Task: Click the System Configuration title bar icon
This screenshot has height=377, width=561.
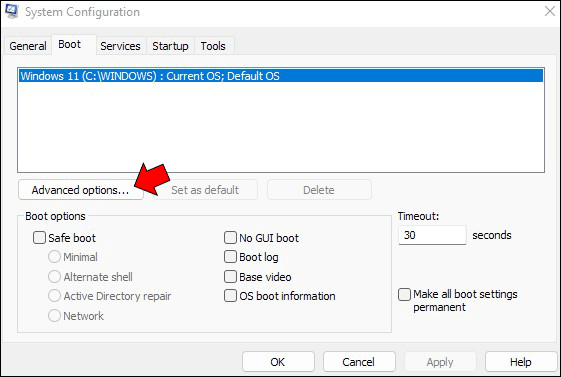Action: point(11,11)
